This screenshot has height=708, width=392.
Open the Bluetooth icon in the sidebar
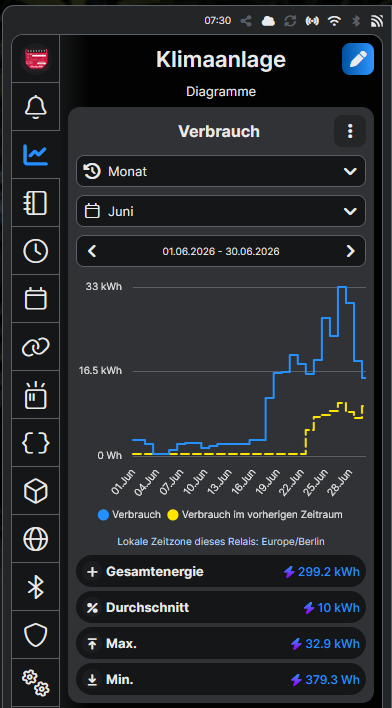click(x=36, y=587)
